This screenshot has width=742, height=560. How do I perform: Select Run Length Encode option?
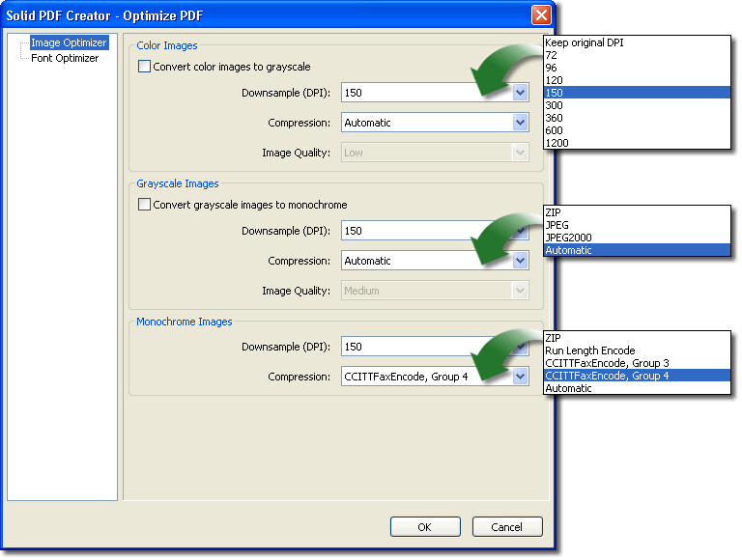click(637, 350)
